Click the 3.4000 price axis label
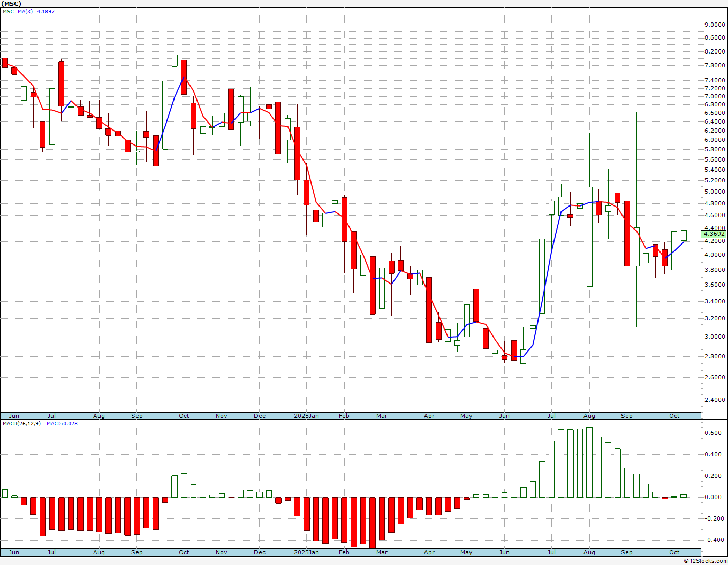 click(x=716, y=301)
